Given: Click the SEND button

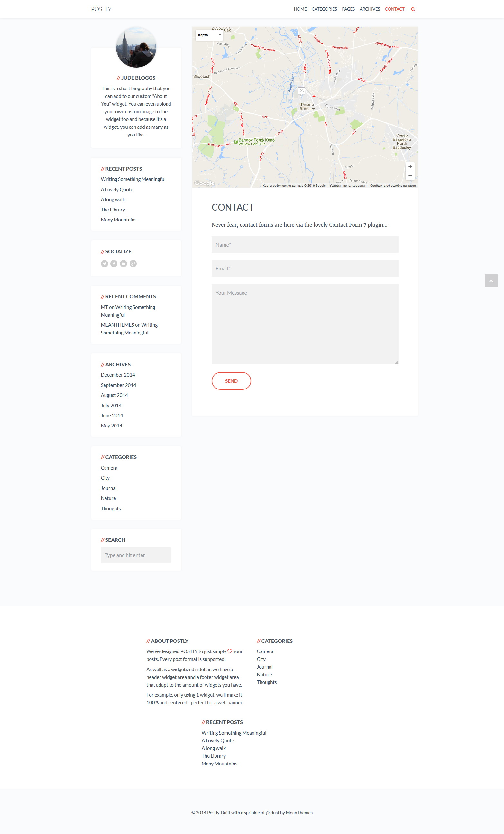Looking at the screenshot, I should [x=231, y=381].
